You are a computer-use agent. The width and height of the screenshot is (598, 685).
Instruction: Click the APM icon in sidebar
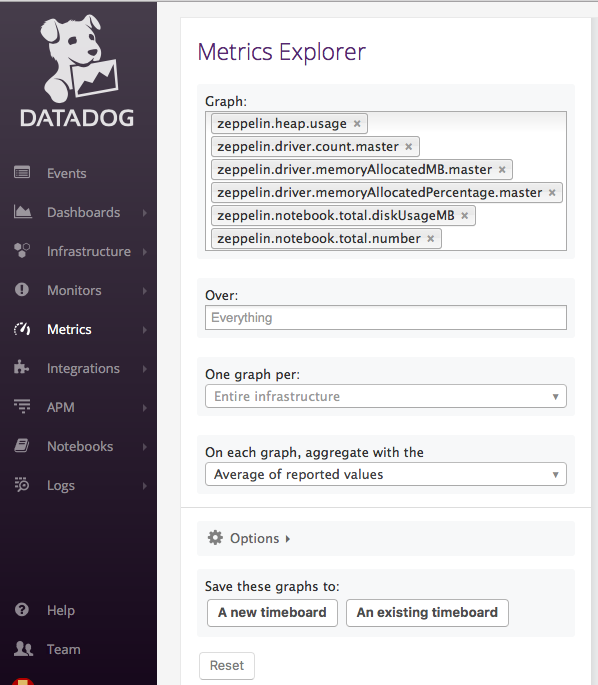(22, 407)
